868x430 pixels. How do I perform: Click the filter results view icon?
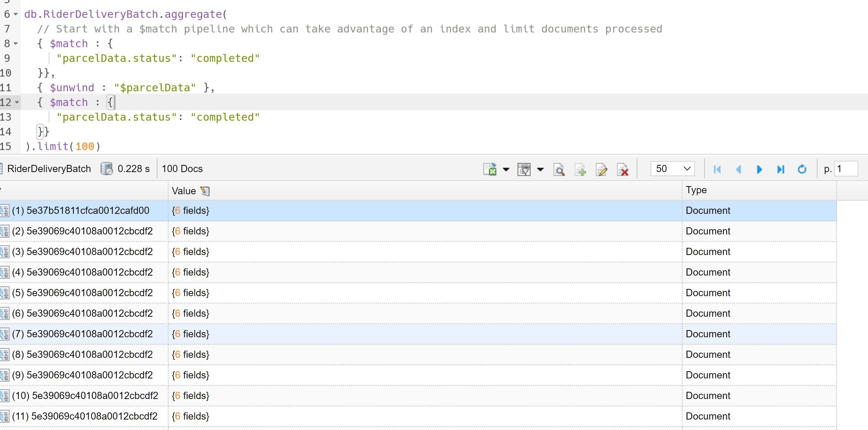524,169
